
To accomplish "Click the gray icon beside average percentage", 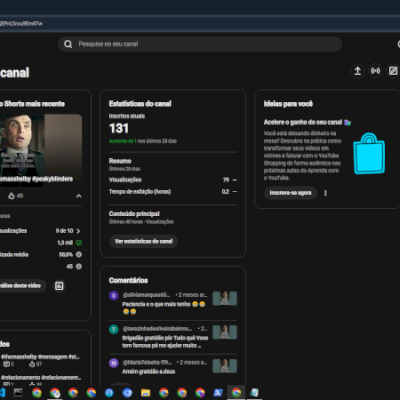I will (79, 254).
